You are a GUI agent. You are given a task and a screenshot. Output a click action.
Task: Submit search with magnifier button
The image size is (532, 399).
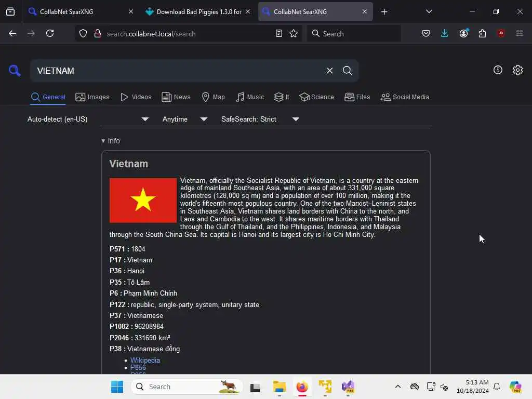point(347,71)
